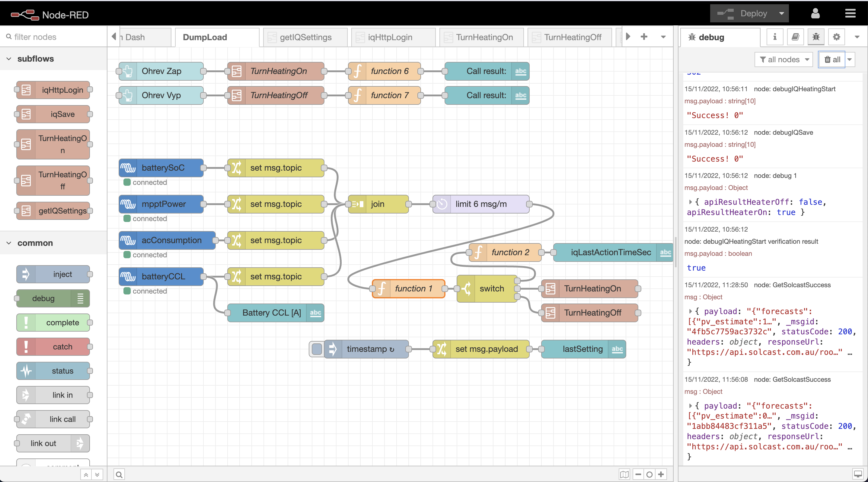Switch to the getIQSettings tab
This screenshot has height=482, width=868.
305,37
